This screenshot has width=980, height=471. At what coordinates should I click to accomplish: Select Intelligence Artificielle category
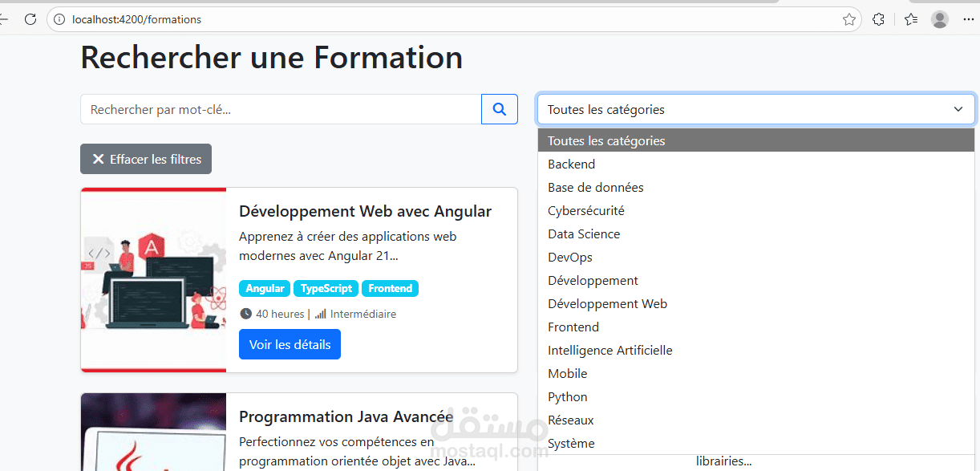(x=610, y=350)
